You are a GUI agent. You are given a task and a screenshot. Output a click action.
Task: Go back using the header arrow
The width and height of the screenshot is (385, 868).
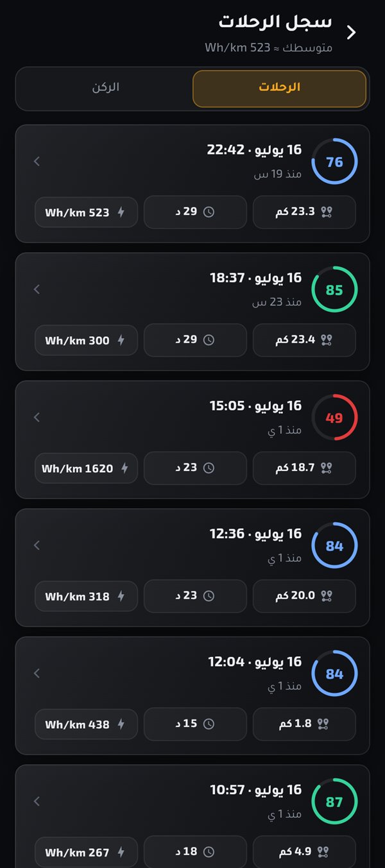pyautogui.click(x=351, y=33)
